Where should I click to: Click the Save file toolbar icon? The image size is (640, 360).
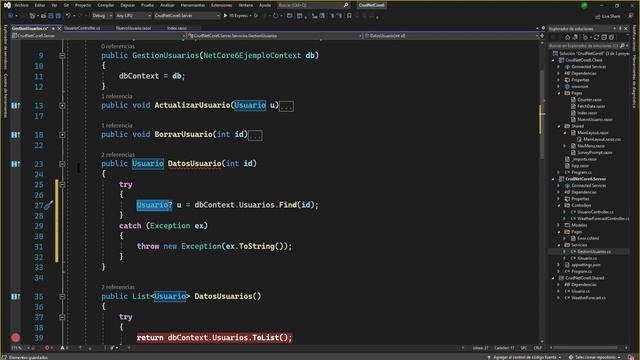point(51,16)
